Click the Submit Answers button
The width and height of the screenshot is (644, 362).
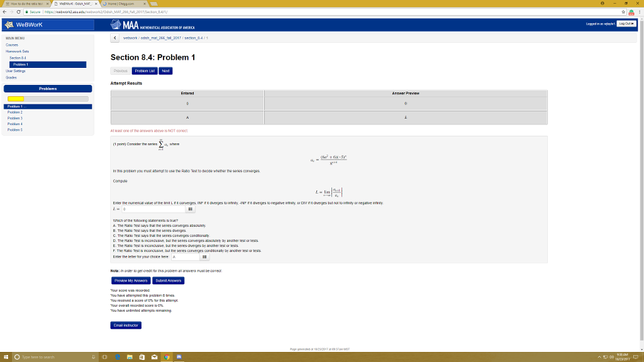click(169, 280)
